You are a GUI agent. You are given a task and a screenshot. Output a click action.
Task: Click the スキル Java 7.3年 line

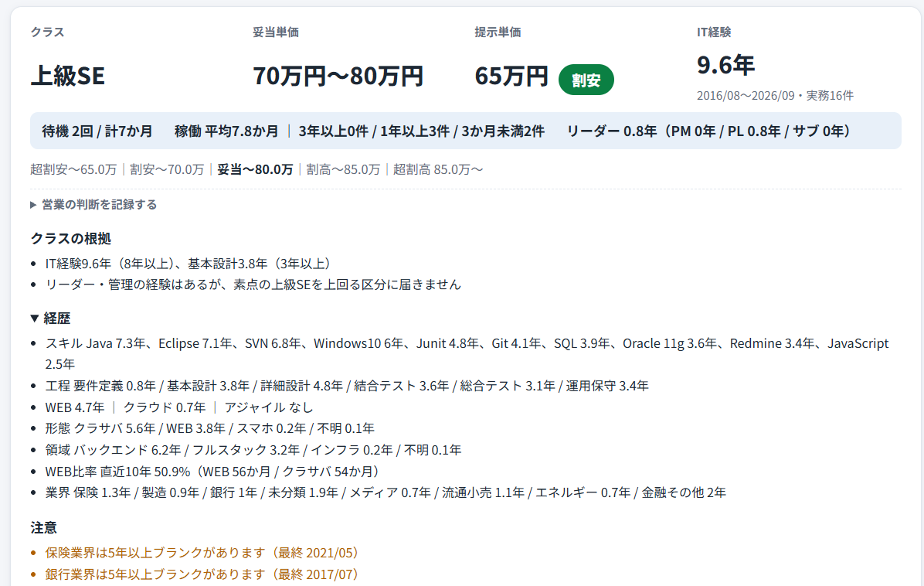pos(467,354)
